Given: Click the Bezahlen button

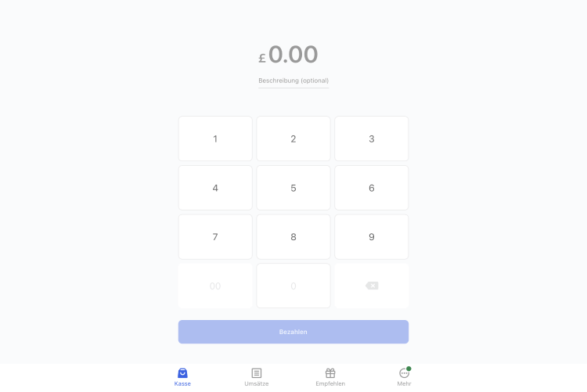Looking at the screenshot, I should coord(293,332).
